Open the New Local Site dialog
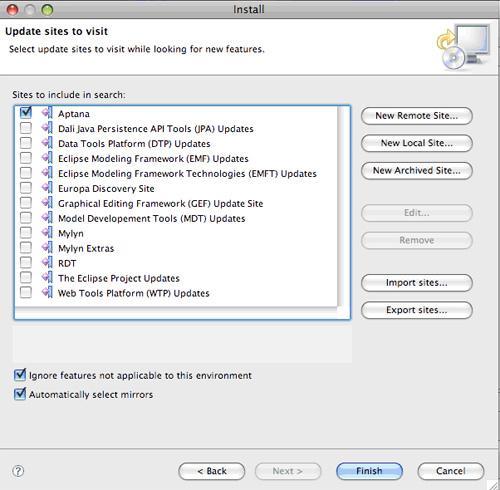Image resolution: width=500 pixels, height=490 pixels. (417, 143)
